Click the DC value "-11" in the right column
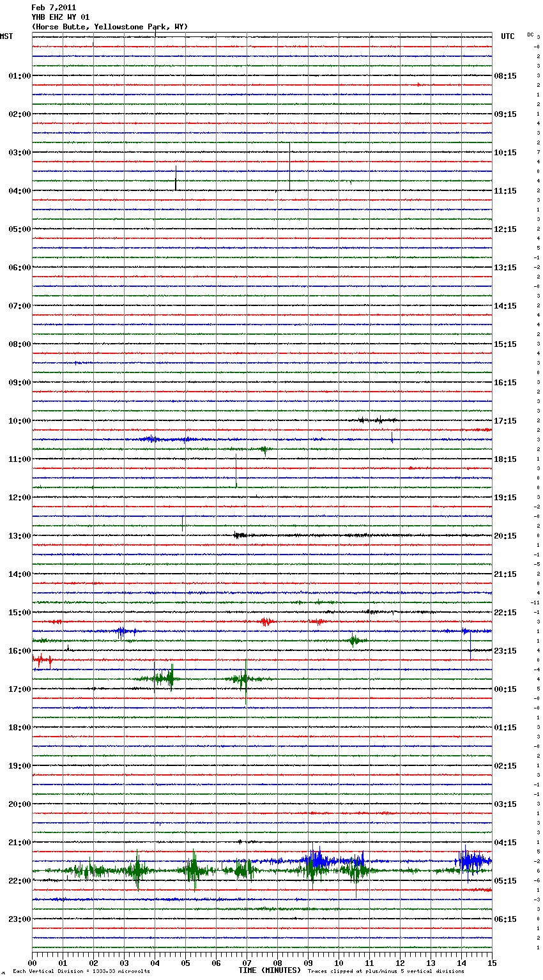This screenshot has height=980, width=543. tap(535, 603)
